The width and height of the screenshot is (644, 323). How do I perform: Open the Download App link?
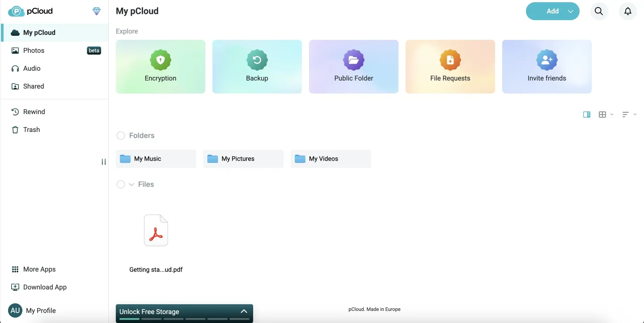45,287
